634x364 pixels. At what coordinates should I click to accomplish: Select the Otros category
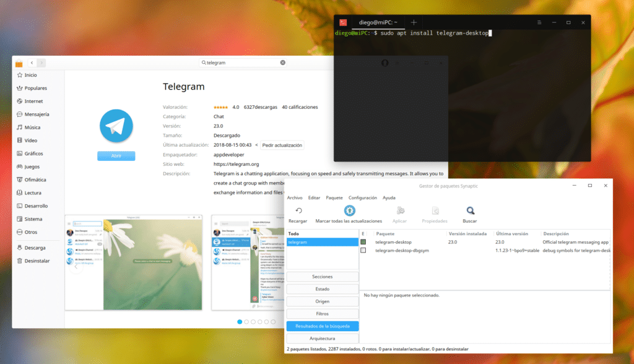click(27, 232)
